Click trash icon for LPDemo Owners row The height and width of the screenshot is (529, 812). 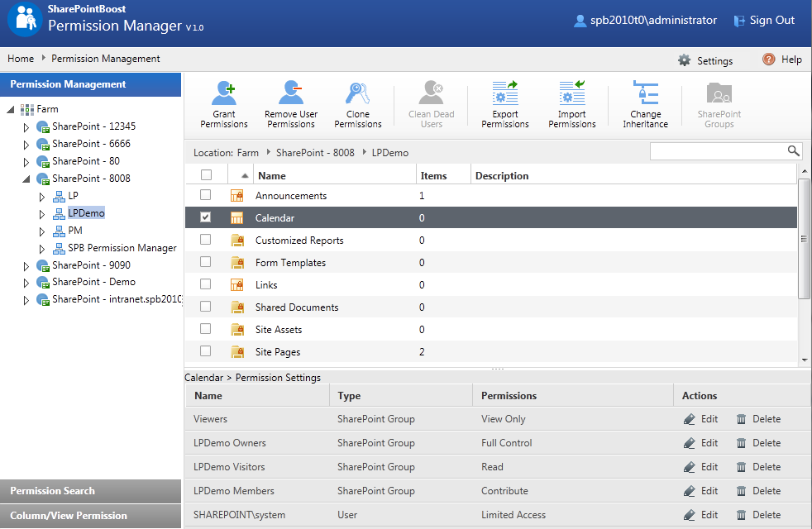click(741, 443)
